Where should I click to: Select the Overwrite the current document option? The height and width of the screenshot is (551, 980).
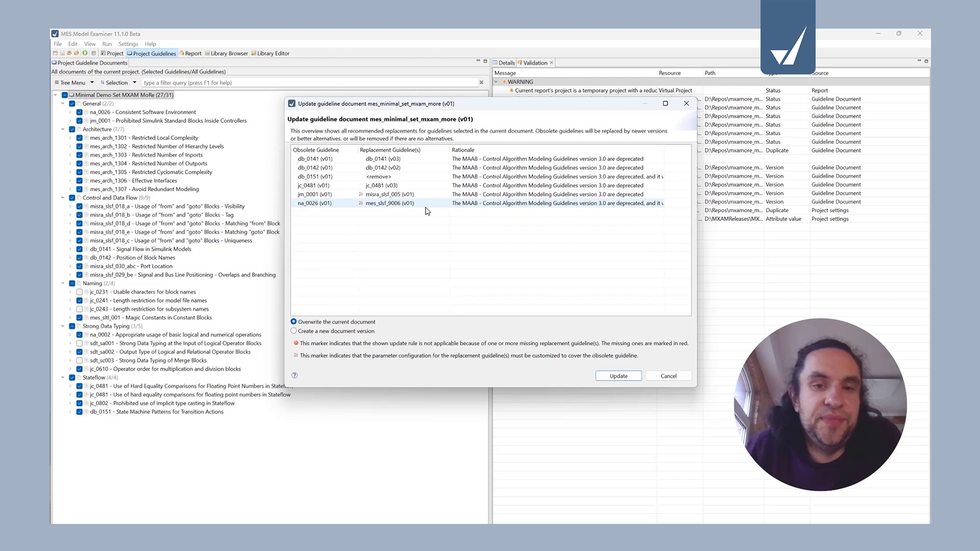(293, 321)
